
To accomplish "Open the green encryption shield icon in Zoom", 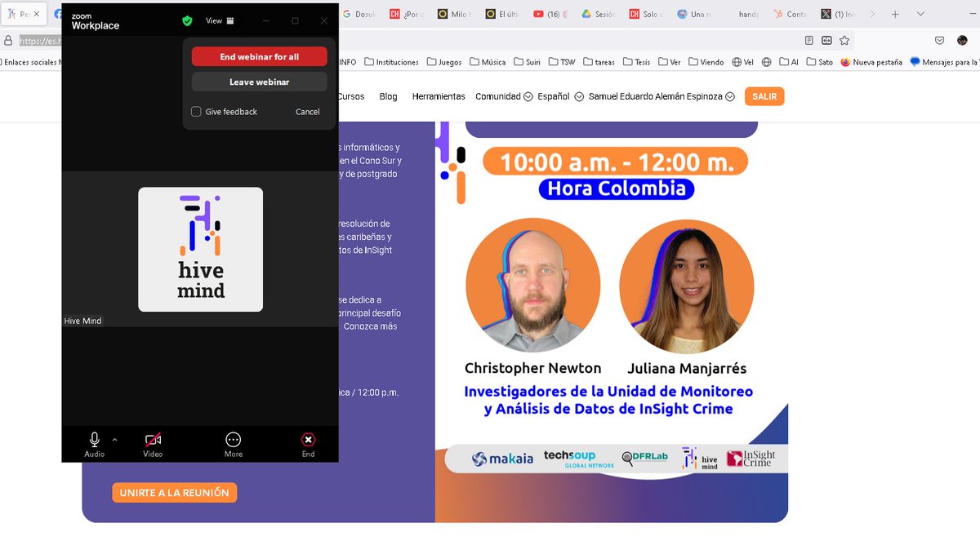I will click(187, 20).
